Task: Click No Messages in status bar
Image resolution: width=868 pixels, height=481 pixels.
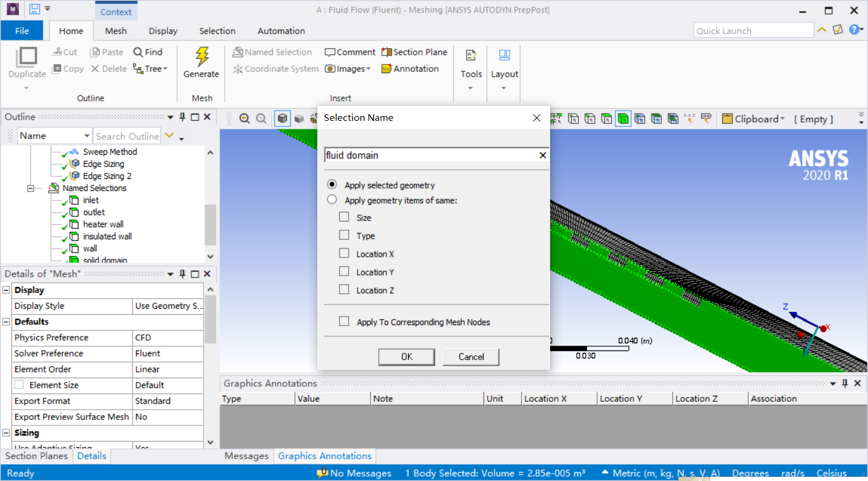Action: (354, 473)
